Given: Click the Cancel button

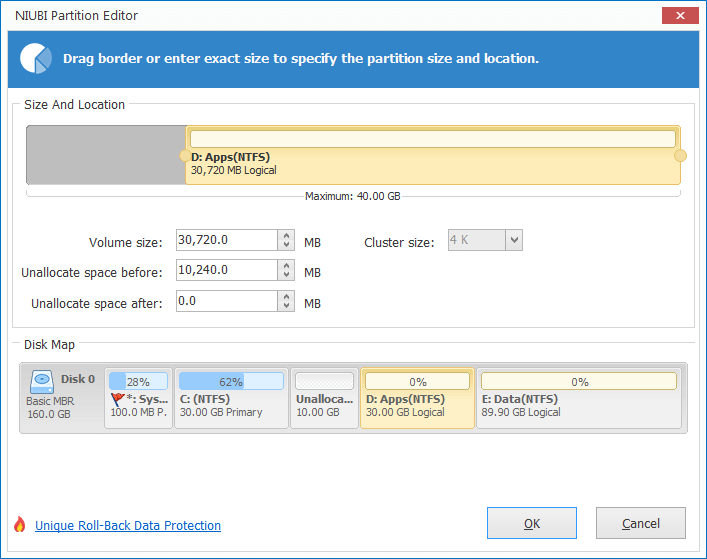Looking at the screenshot, I should click(641, 523).
